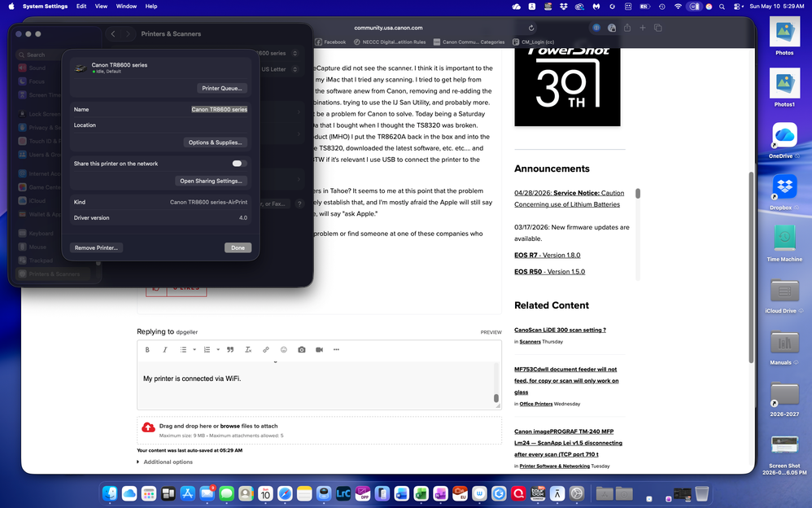Open the EOS R7 Version 1.8.0 link

tap(548, 255)
